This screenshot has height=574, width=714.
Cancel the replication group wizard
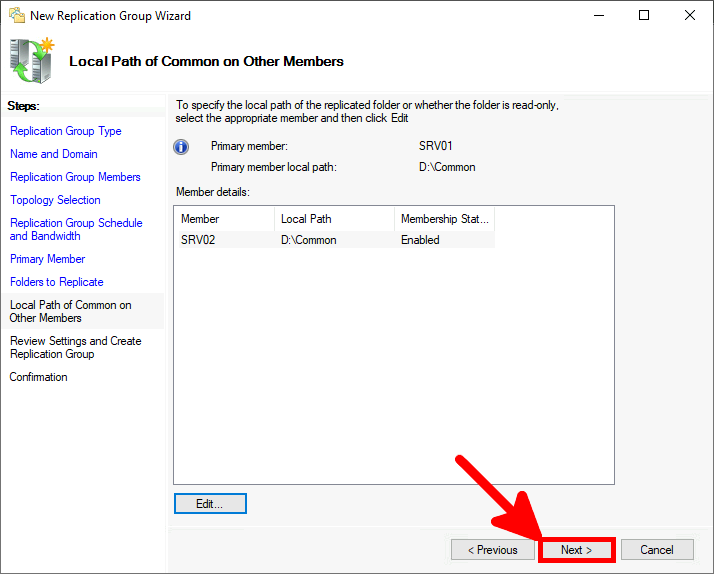[657, 550]
